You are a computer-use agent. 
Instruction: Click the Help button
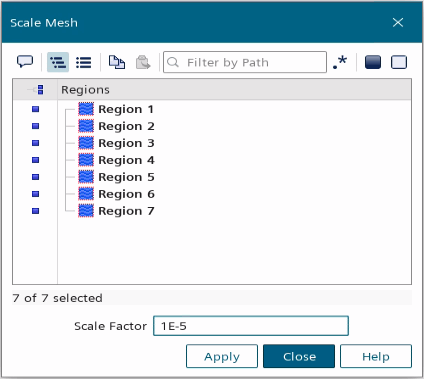(x=376, y=356)
